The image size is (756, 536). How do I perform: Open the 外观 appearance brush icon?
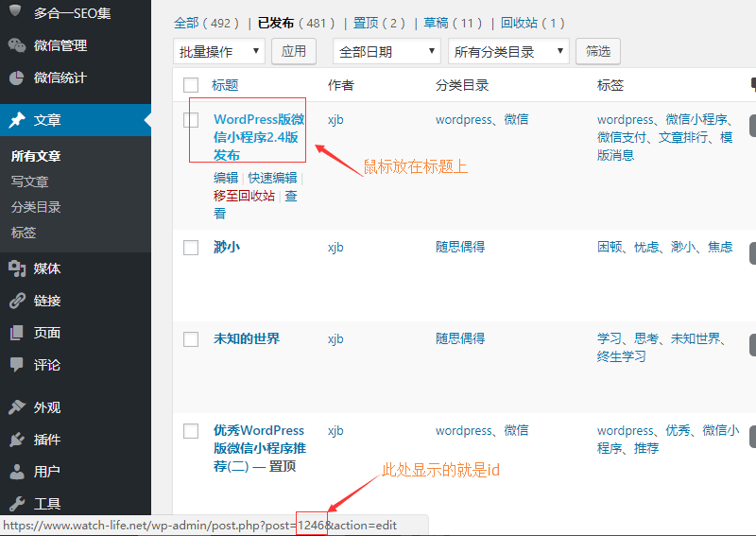pyautogui.click(x=17, y=407)
